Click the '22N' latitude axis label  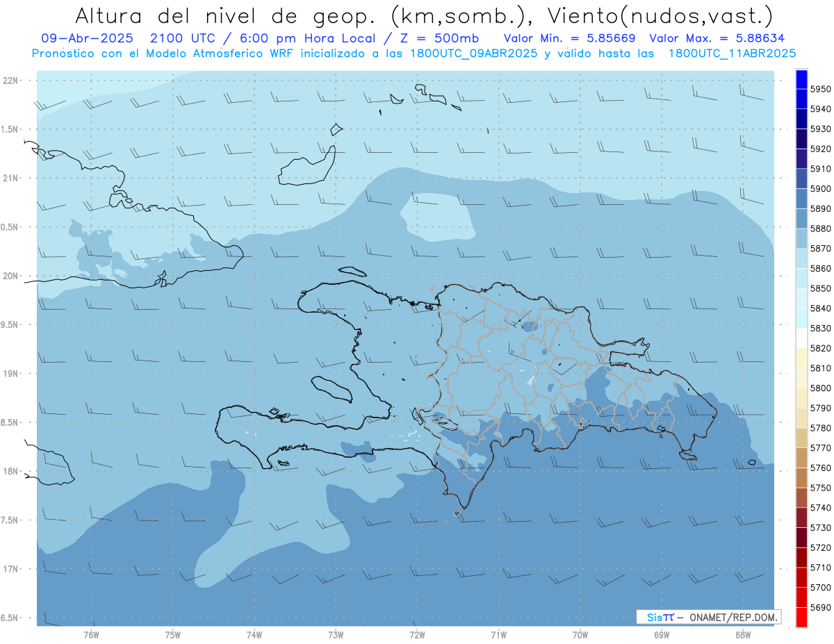click(10, 80)
